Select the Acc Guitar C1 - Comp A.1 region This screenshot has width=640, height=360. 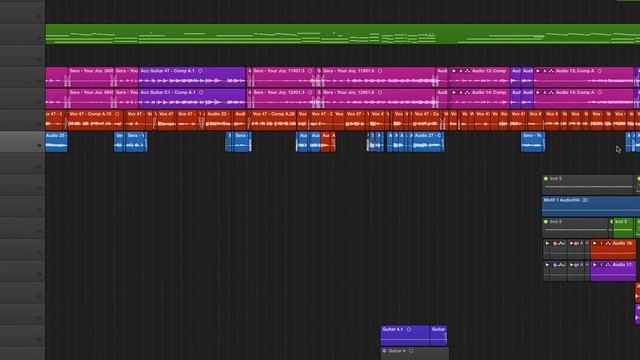(x=192, y=98)
